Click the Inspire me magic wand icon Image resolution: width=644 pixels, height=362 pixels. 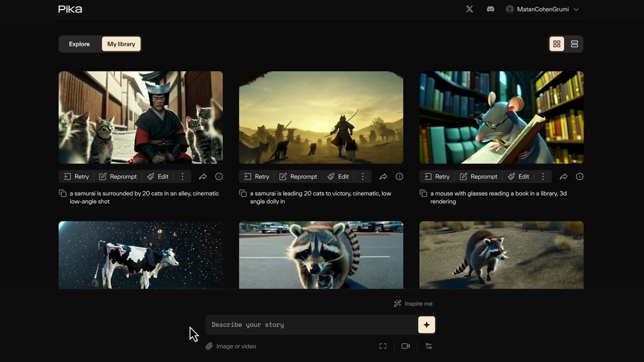pyautogui.click(x=397, y=304)
